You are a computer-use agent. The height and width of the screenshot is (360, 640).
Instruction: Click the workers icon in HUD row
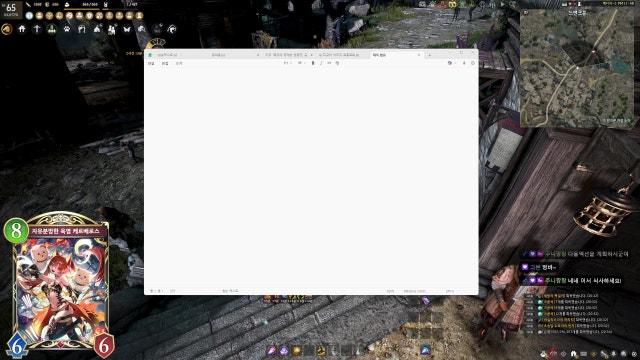click(111, 29)
